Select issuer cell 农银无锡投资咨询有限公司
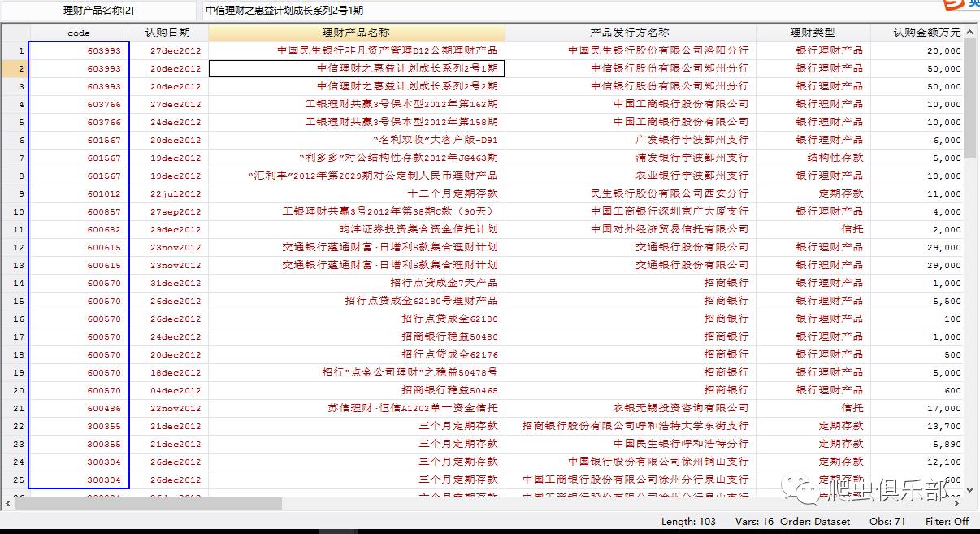 tap(631, 408)
